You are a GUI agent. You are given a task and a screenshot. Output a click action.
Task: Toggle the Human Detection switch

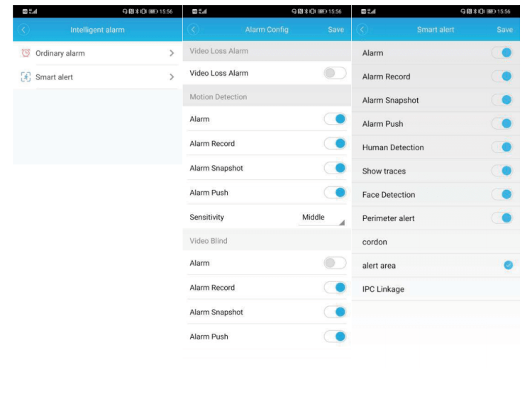[502, 147]
